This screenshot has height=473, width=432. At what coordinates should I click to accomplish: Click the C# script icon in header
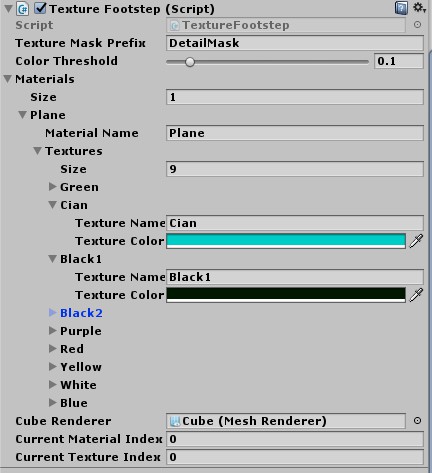[23, 9]
